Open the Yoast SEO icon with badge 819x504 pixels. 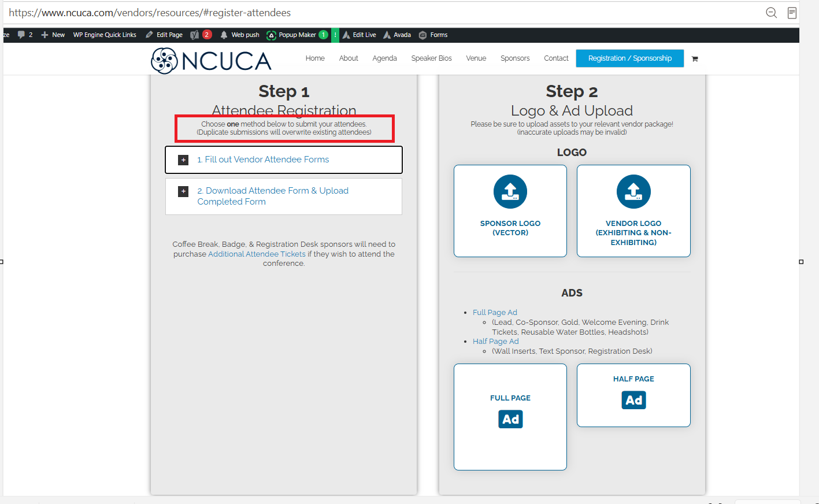[201, 35]
